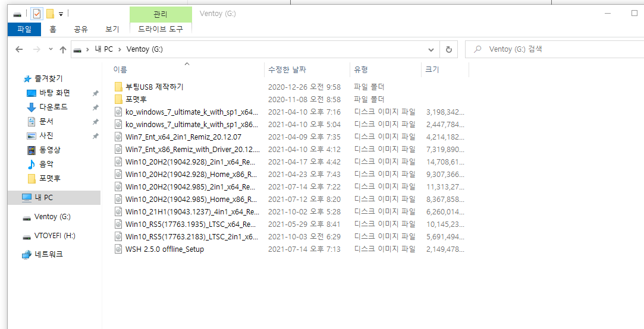The image size is (644, 329).
Task: Open the 보기 ribbon tab
Action: [112, 29]
